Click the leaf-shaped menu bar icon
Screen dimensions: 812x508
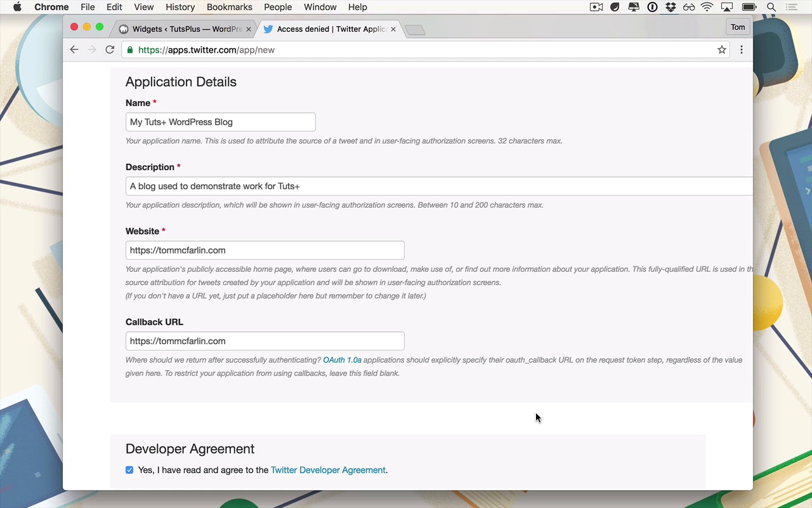coord(615,7)
